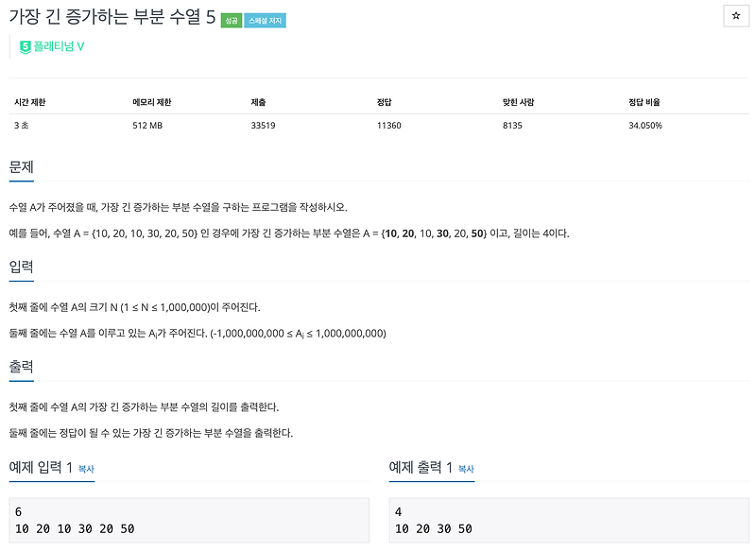This screenshot has height=552, width=756.
Task: Click the 맞힌 사람 count 8135
Action: (x=511, y=122)
